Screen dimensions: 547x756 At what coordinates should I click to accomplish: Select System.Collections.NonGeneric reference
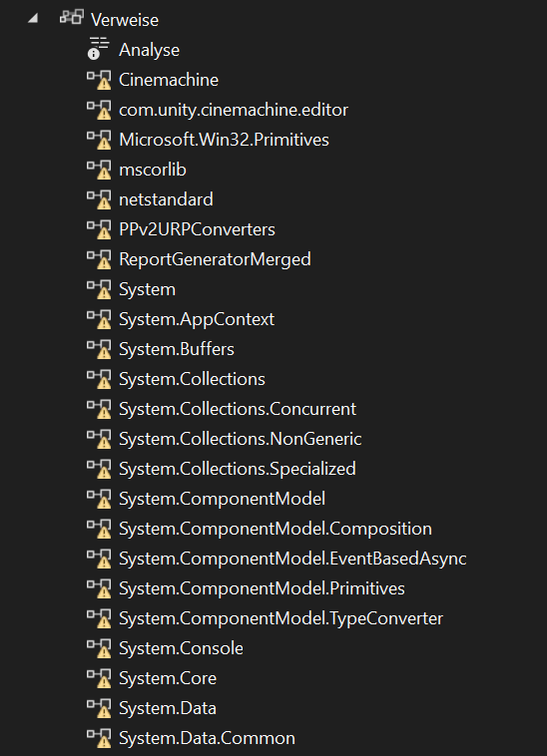(x=241, y=439)
